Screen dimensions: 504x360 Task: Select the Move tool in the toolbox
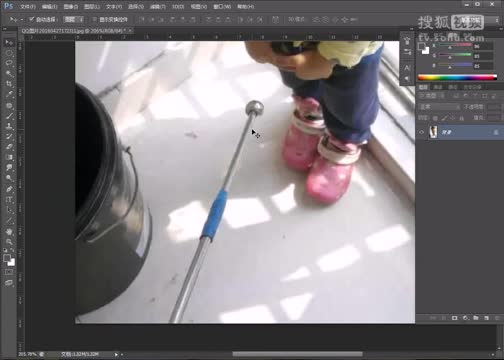click(x=9, y=42)
